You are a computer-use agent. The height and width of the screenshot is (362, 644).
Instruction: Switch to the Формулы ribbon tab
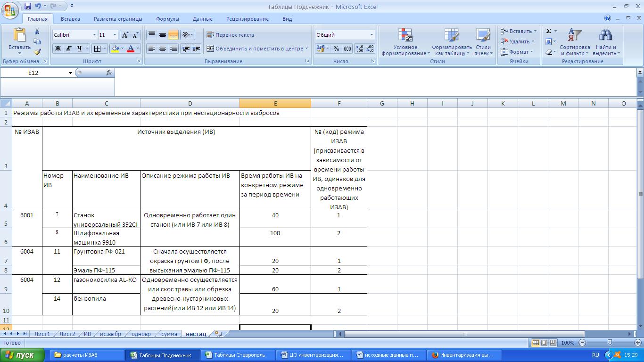(167, 19)
